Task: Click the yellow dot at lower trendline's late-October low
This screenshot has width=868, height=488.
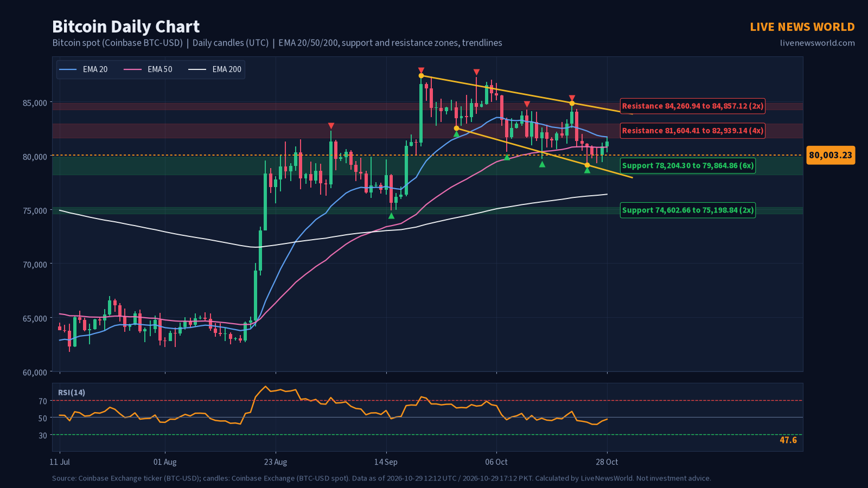Action: [587, 165]
